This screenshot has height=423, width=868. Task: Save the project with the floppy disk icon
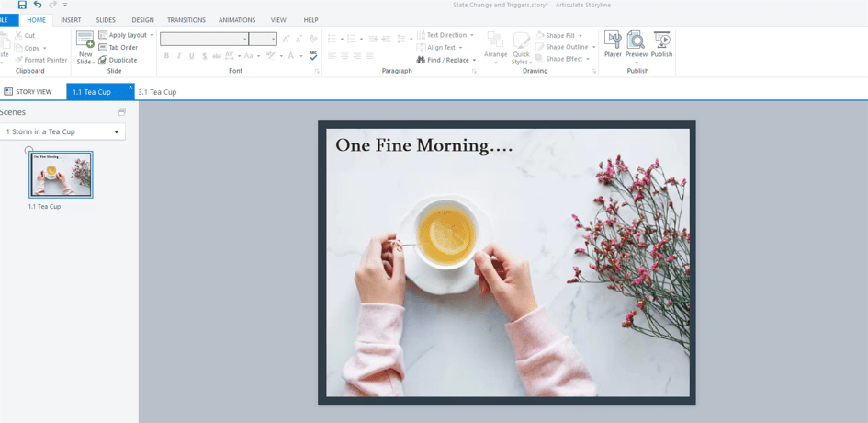click(x=22, y=5)
